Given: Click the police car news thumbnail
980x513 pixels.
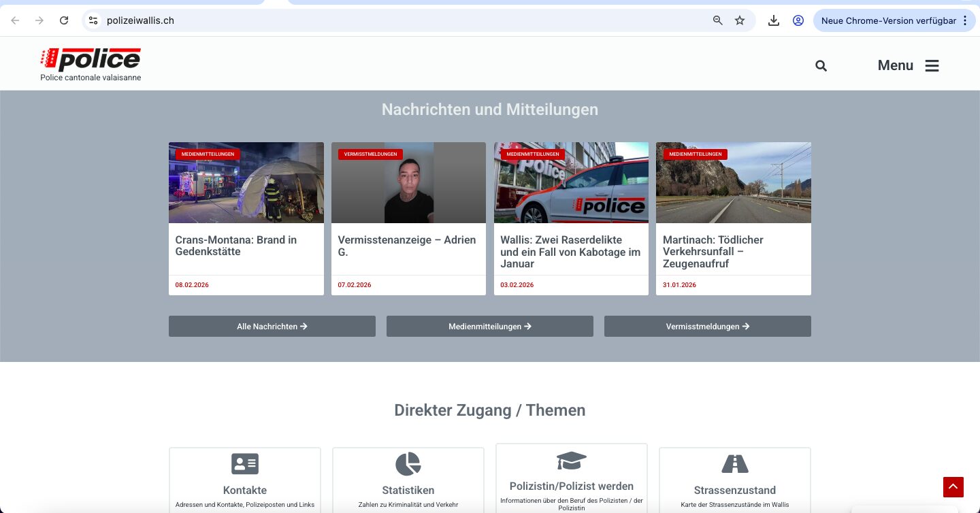Looking at the screenshot, I should (571, 182).
